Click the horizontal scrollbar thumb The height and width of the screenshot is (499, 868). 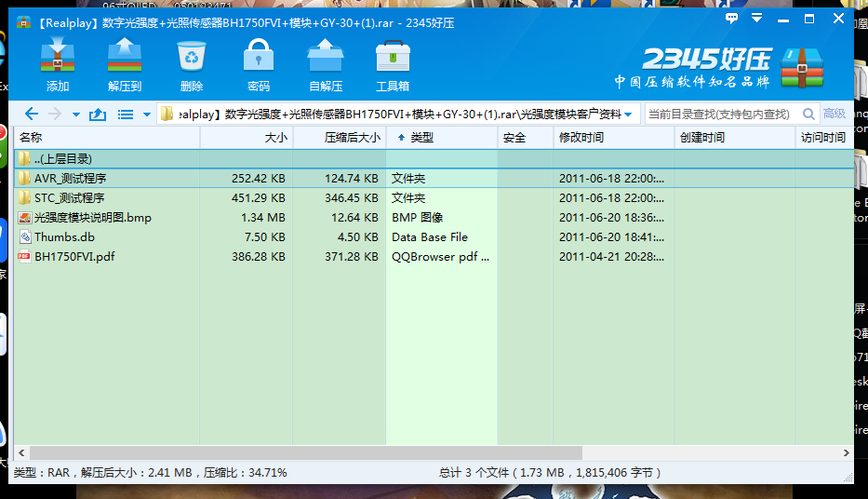[305, 453]
